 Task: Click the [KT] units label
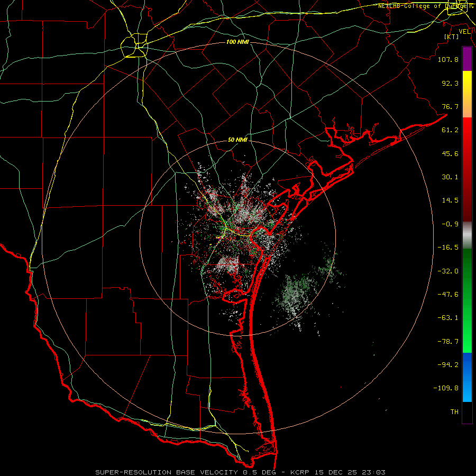coord(452,36)
